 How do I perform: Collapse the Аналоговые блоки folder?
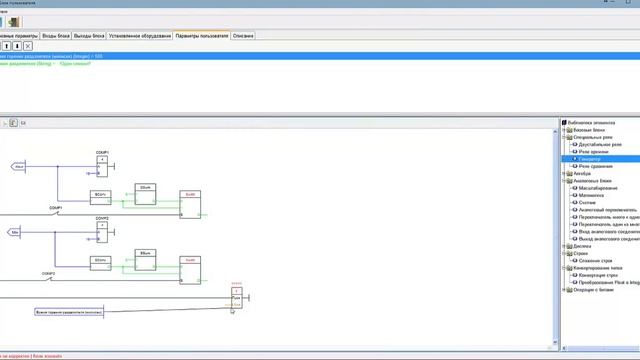564,181
